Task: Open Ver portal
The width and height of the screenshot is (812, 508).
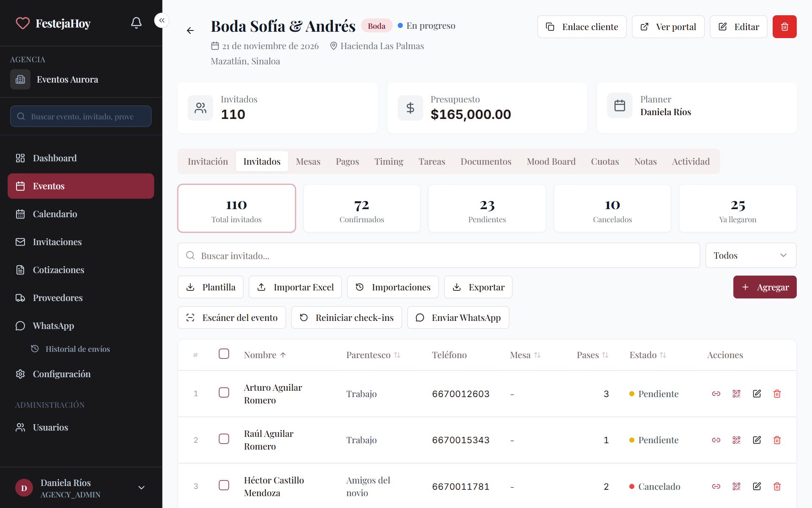Action: pyautogui.click(x=668, y=27)
